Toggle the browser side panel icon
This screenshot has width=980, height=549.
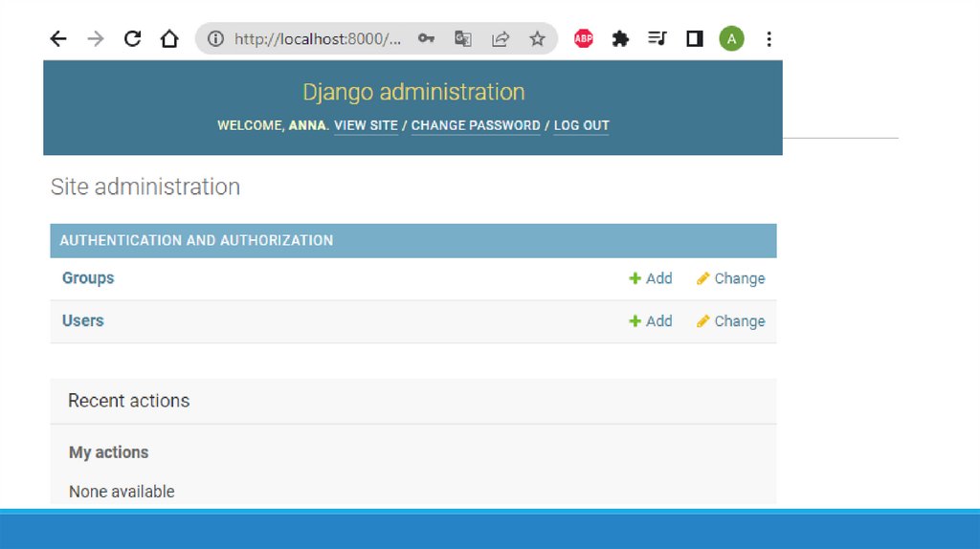695,38
